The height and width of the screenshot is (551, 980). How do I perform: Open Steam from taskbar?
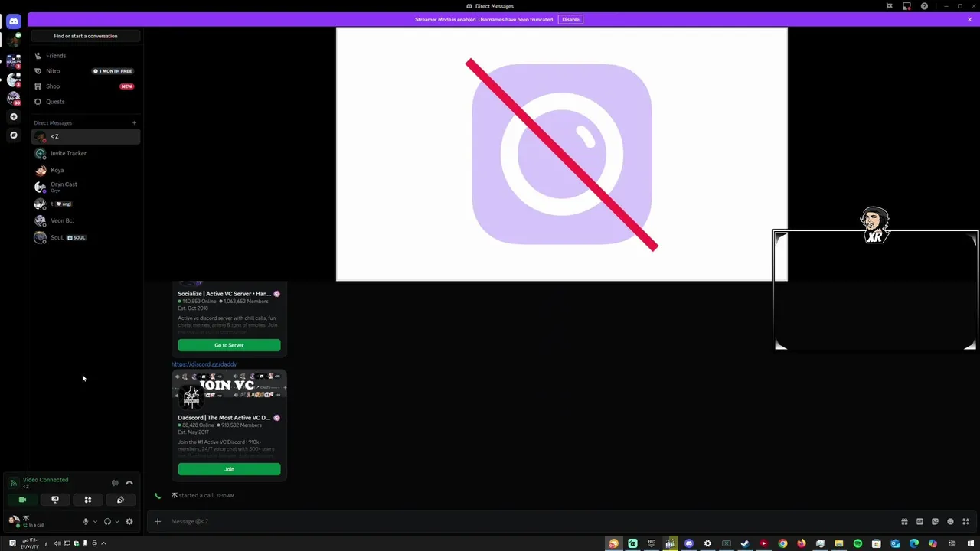point(745,543)
